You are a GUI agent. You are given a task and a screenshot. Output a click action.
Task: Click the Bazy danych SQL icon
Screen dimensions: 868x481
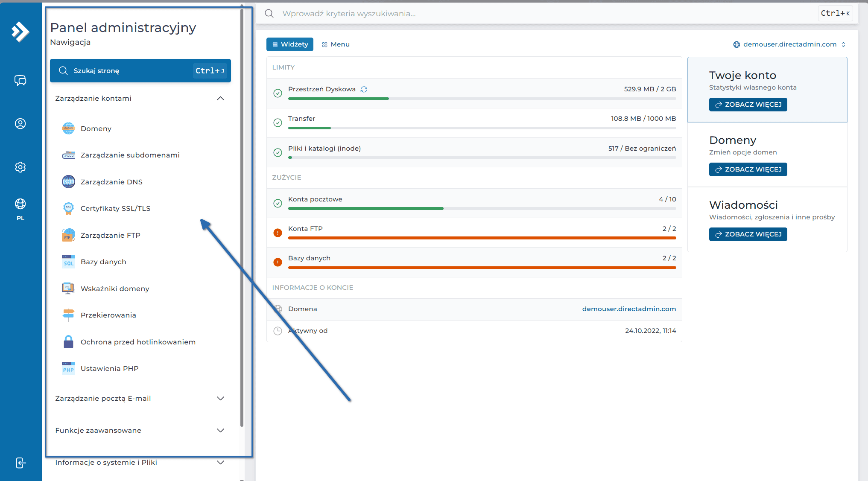pyautogui.click(x=68, y=262)
